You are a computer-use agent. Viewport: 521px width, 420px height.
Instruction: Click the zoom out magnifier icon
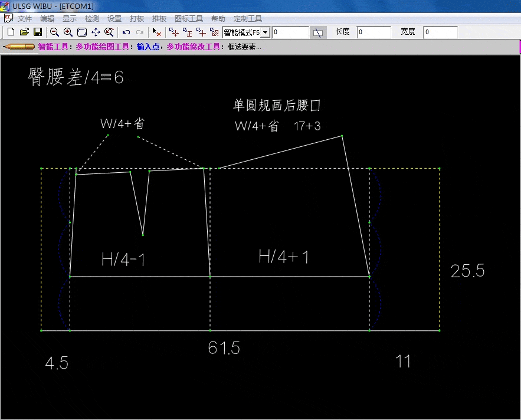(x=54, y=32)
